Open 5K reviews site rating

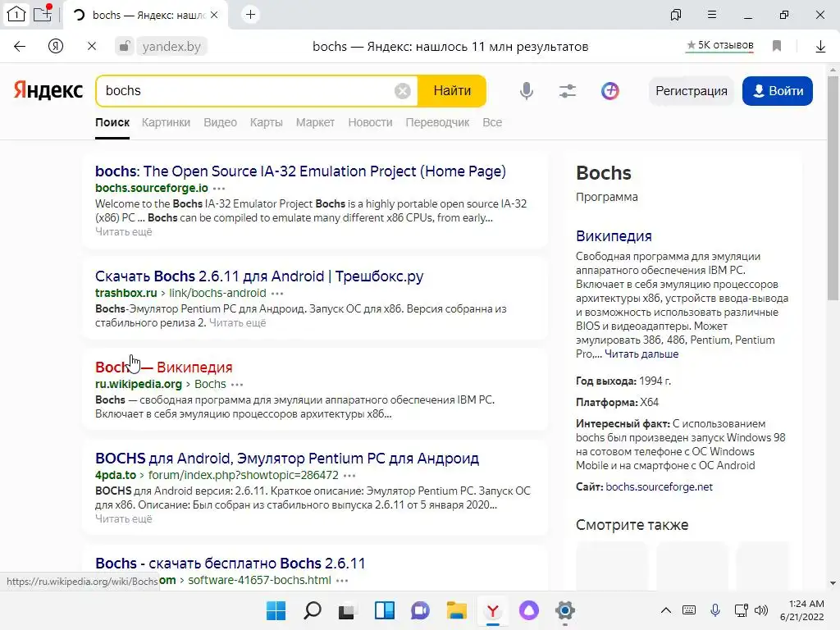tap(720, 46)
